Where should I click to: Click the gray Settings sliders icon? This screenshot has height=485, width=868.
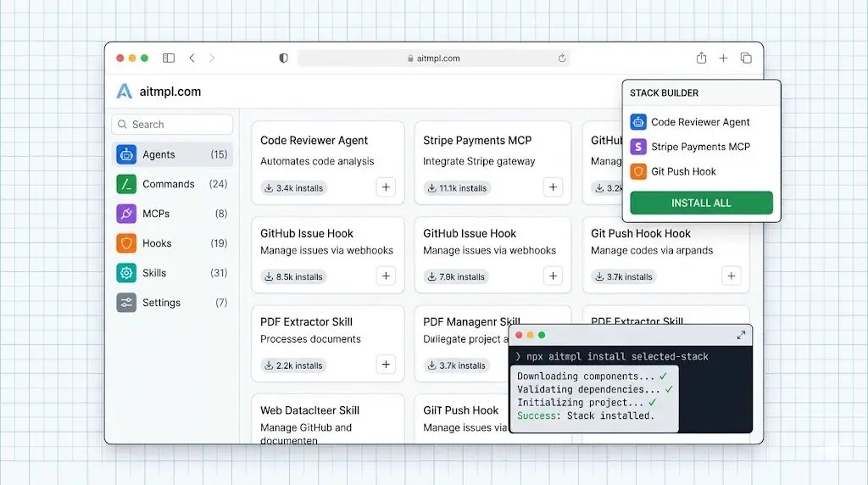126,303
